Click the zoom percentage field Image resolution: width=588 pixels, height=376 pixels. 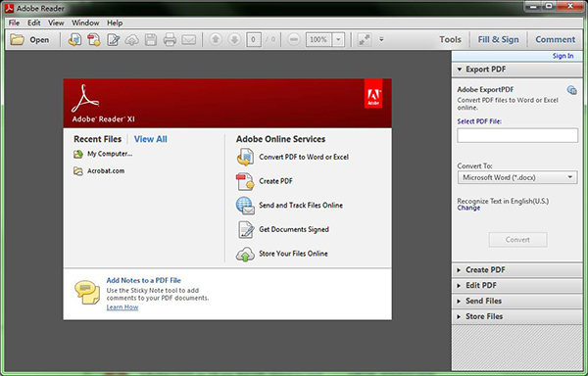[x=318, y=39]
